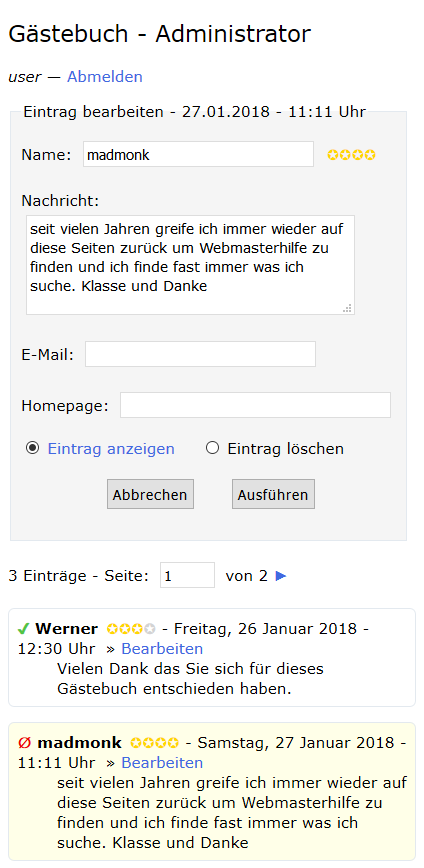Viewport: 424px width, 868px height.
Task: Open Bearbeiten for madmonk's entry
Action: tap(162, 762)
